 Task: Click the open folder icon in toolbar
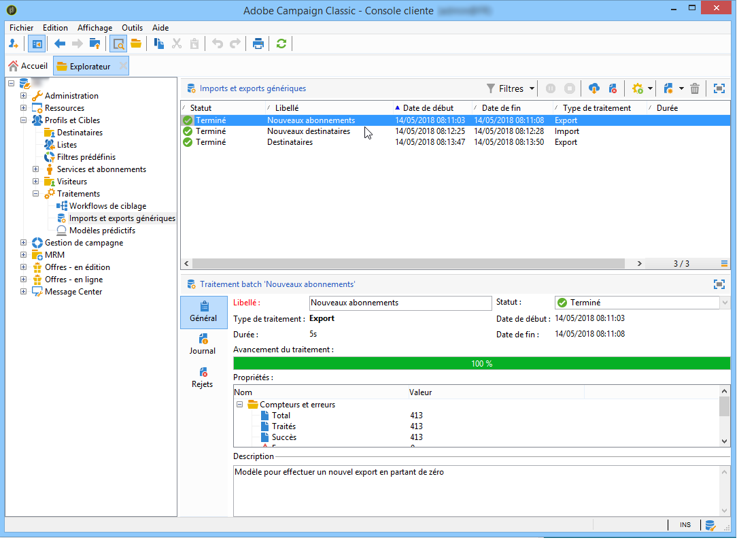pos(136,44)
